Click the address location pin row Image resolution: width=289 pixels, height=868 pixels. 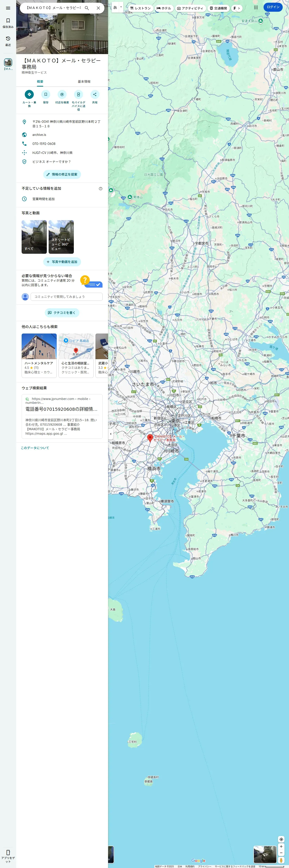(x=62, y=124)
